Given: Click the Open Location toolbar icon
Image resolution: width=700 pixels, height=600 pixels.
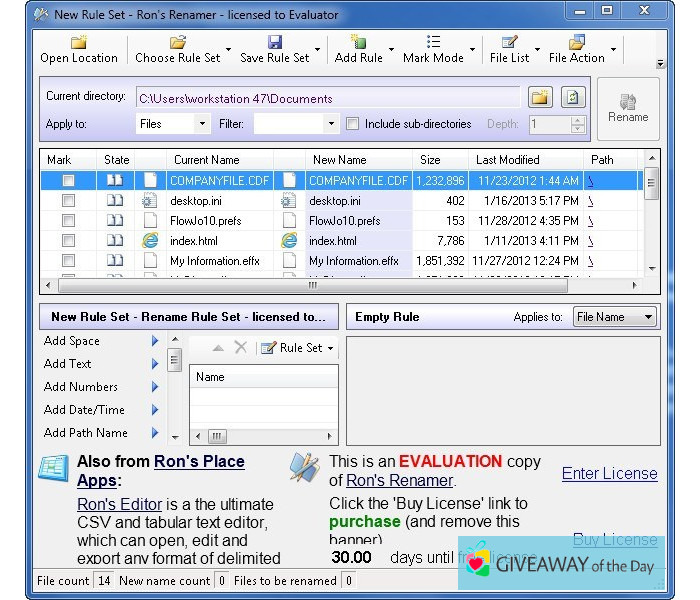Looking at the screenshot, I should coord(78,42).
